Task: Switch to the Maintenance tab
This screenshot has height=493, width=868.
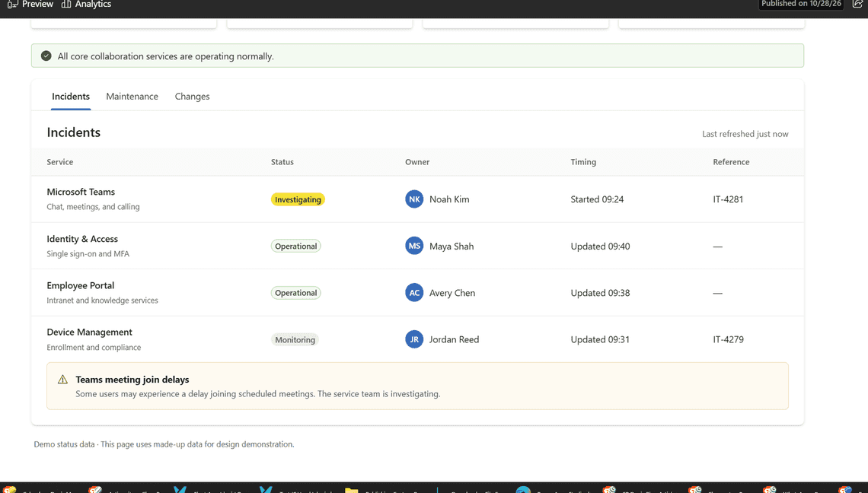Action: tap(132, 97)
